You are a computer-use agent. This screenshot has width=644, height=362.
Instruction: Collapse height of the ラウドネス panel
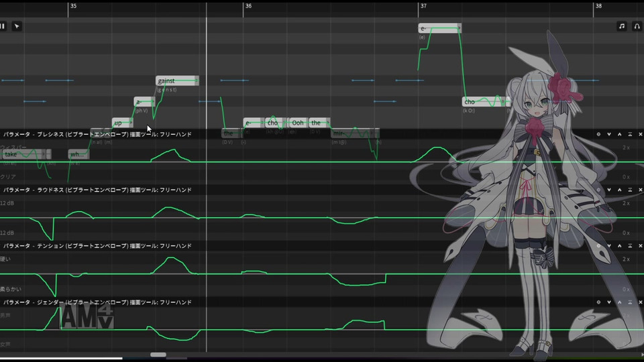[630, 190]
